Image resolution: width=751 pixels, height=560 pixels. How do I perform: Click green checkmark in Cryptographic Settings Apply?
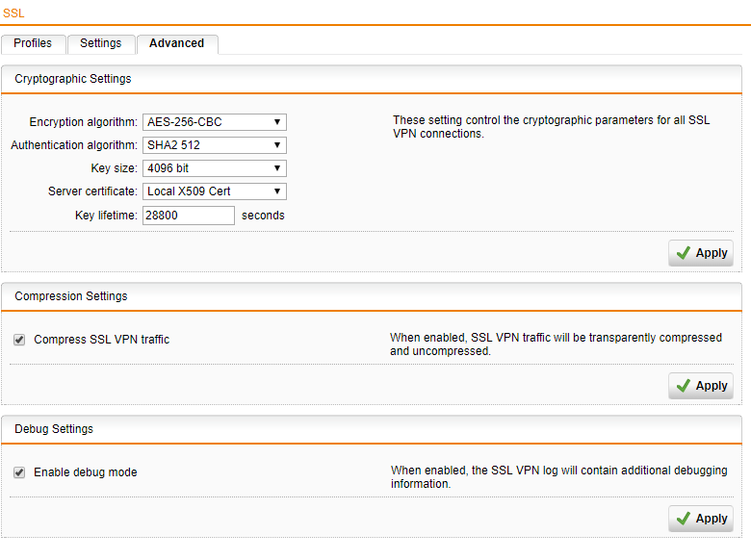tap(684, 253)
